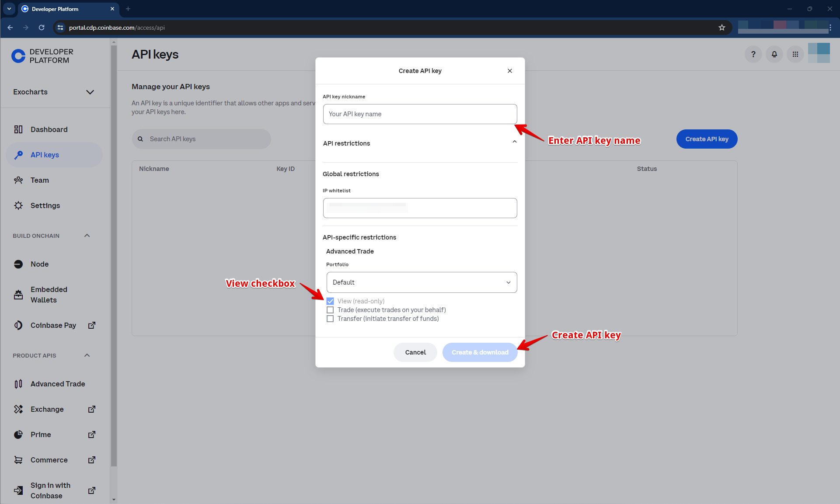Click the Key ID column header
The image size is (840, 504).
pos(286,169)
